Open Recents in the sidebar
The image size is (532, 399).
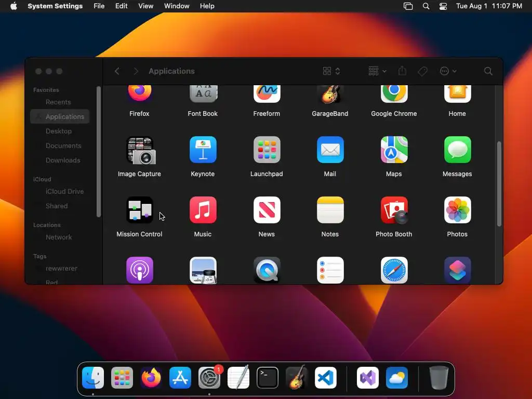click(x=58, y=102)
